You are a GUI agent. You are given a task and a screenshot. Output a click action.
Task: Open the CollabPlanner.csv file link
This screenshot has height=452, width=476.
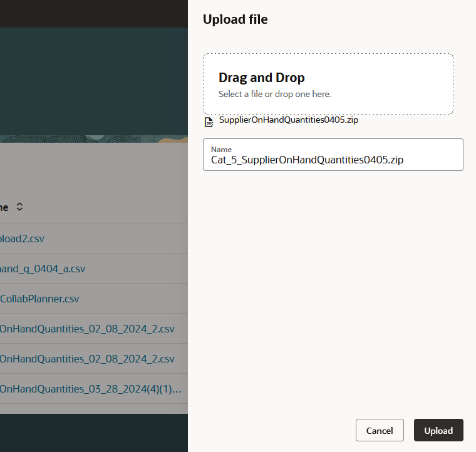pos(39,299)
